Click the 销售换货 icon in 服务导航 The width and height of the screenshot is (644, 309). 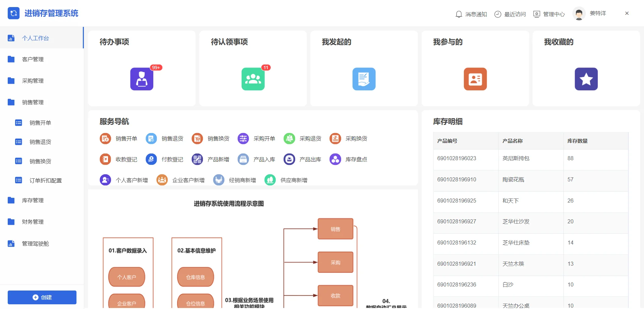pos(197,138)
